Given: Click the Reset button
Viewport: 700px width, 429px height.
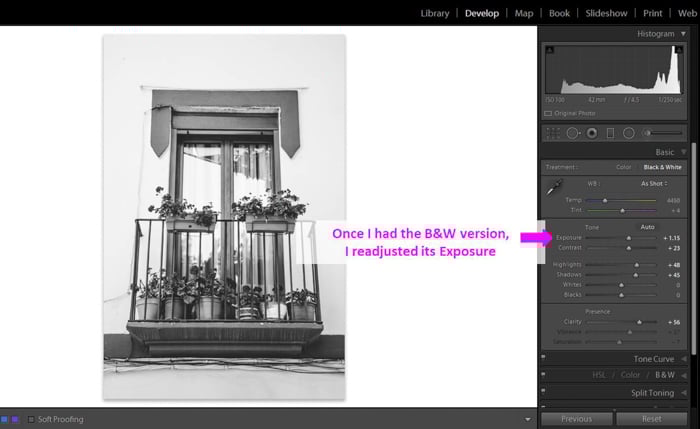Looking at the screenshot, I should pos(652,419).
